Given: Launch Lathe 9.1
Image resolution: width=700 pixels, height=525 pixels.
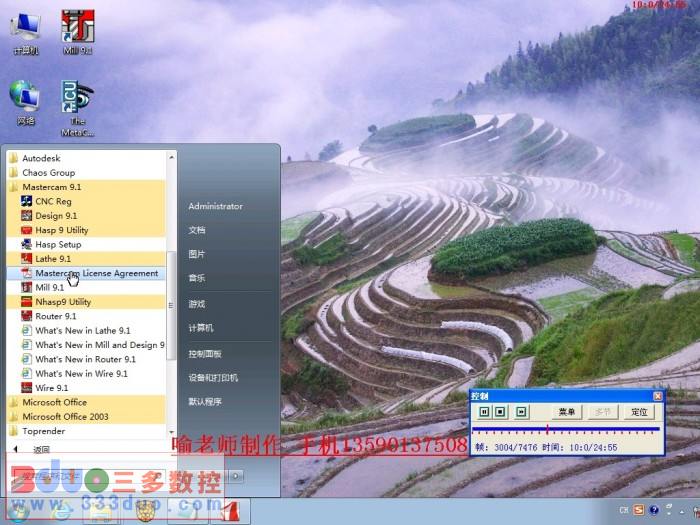Looking at the screenshot, I should (x=86, y=258).
